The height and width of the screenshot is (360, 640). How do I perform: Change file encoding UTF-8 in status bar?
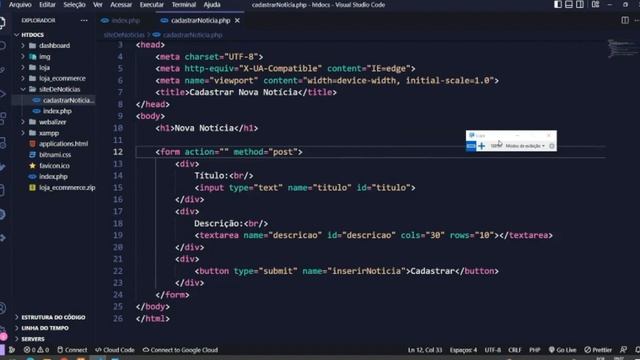(x=493, y=350)
